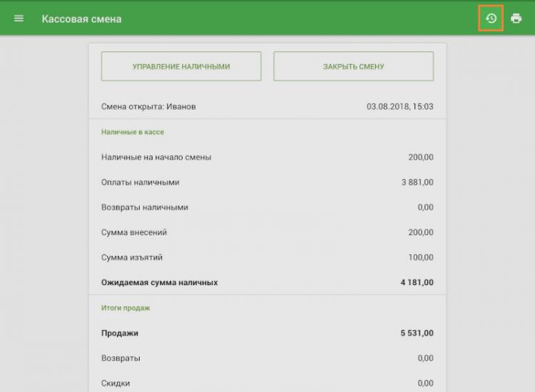The image size is (535, 392).
Task: Open the hamburger navigation menu
Action: [x=19, y=19]
